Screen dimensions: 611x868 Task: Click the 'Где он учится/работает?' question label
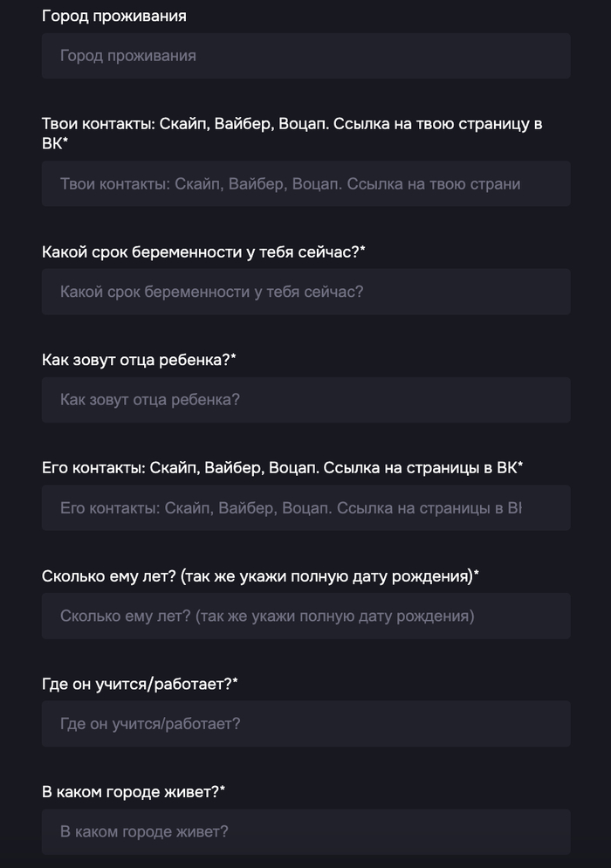pyautogui.click(x=136, y=684)
